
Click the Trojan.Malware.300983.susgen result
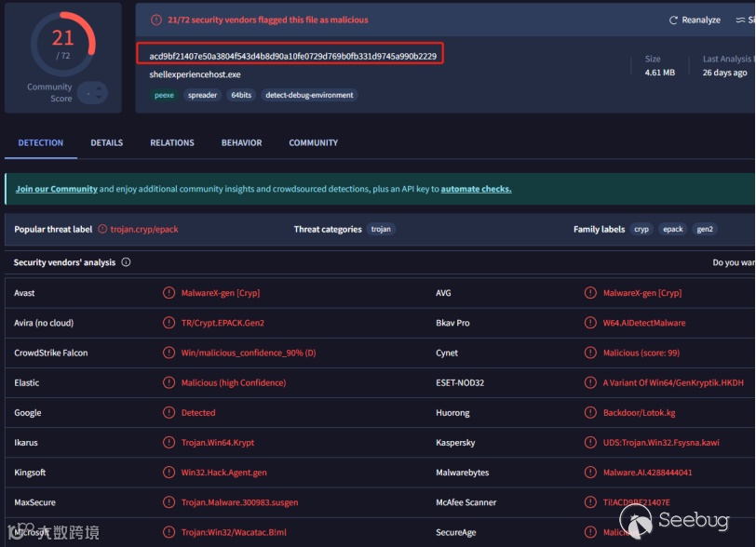pos(239,501)
